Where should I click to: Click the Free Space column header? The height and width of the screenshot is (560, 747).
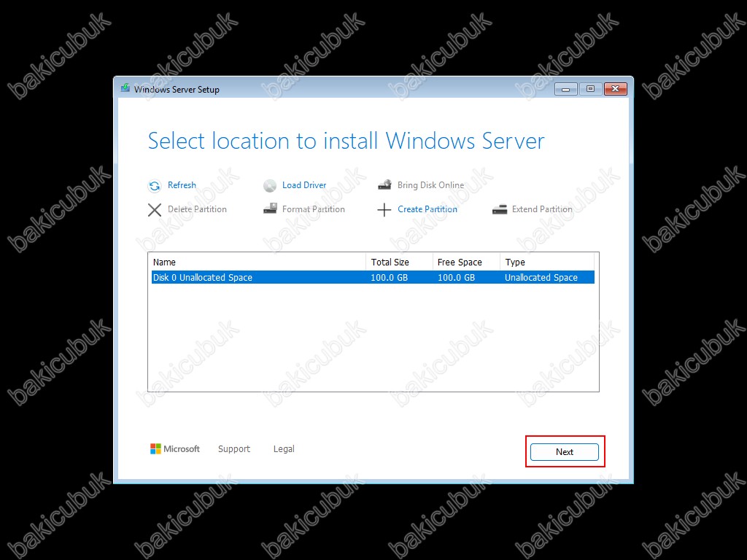pos(466,262)
